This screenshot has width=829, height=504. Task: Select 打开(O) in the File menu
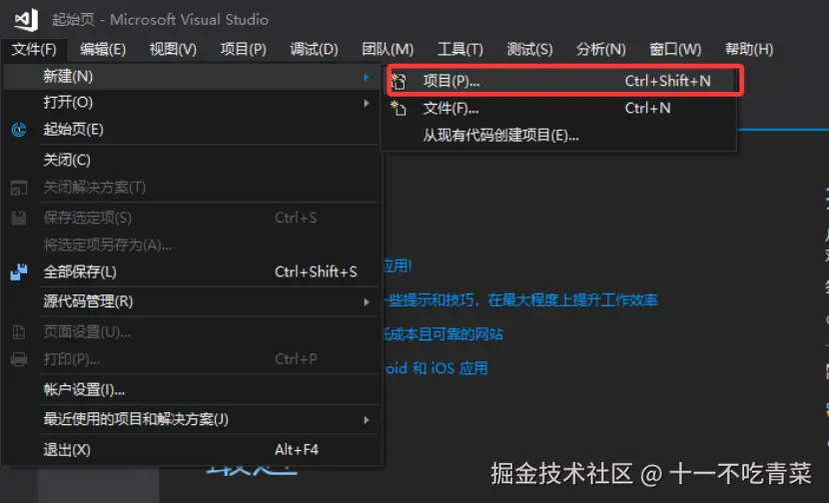click(x=192, y=103)
